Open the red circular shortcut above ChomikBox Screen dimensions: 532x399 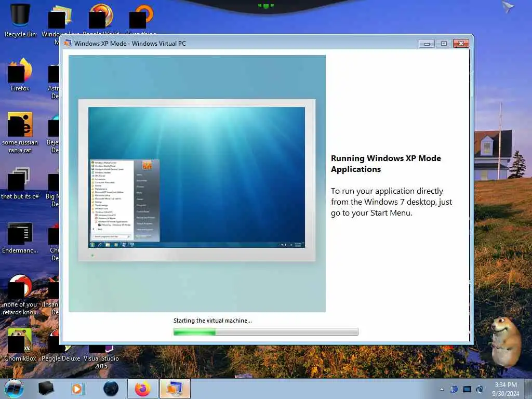click(x=20, y=295)
